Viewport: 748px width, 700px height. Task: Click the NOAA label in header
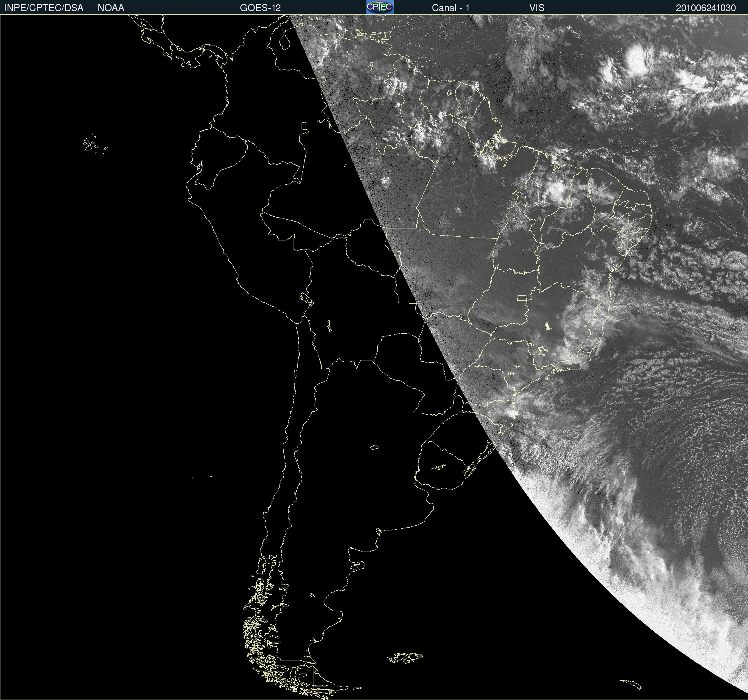111,8
